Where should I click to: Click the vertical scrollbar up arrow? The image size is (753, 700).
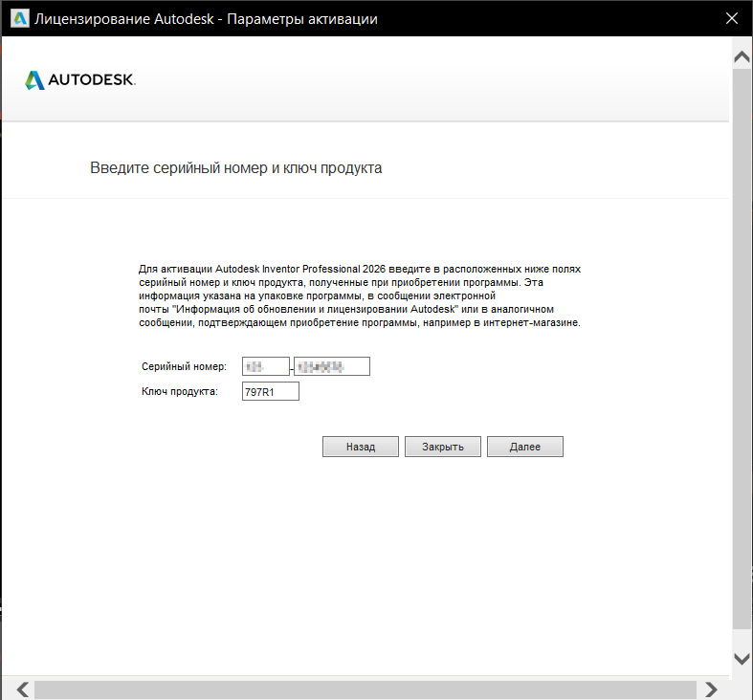point(741,57)
